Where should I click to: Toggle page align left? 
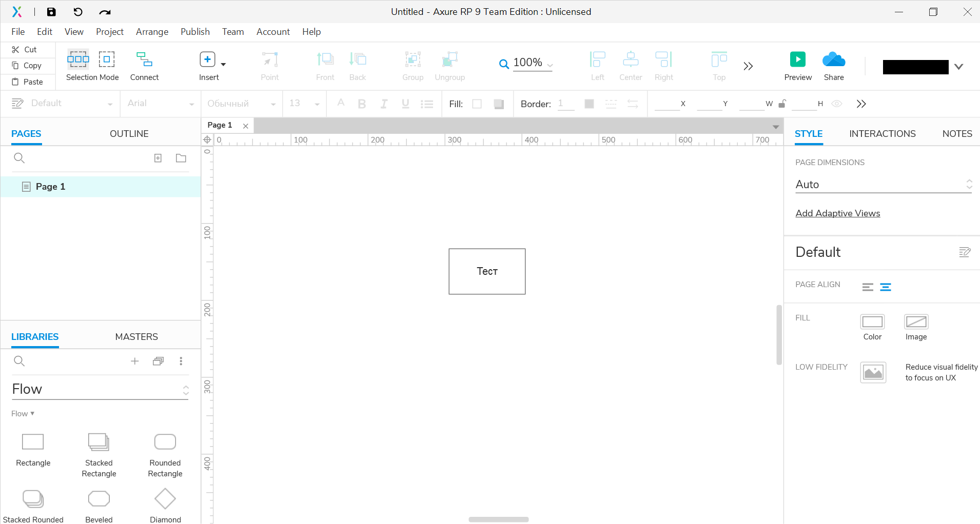[x=868, y=287]
